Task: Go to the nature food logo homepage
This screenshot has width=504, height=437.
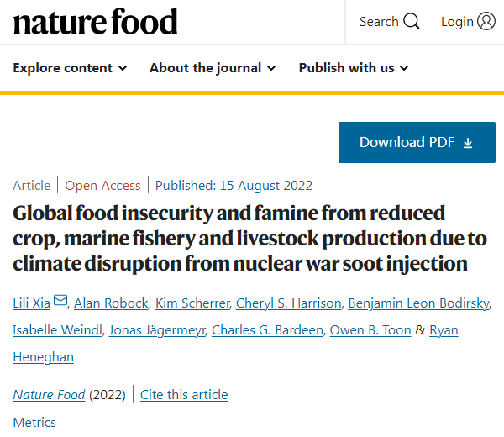Action: 95,22
